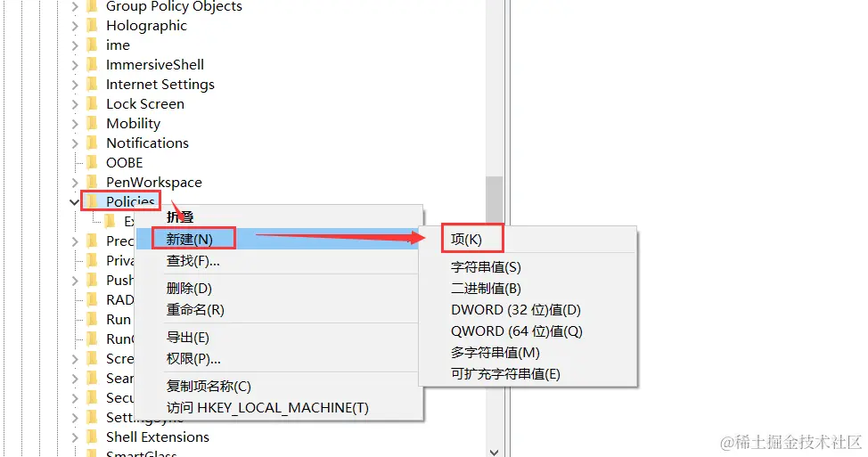Expand the Holographic key
The height and width of the screenshot is (457, 868).
pyautogui.click(x=75, y=26)
